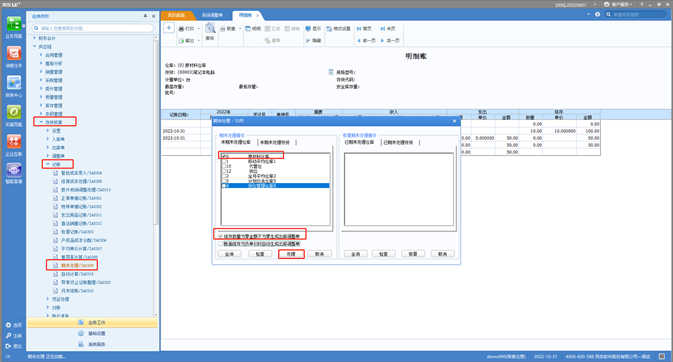Expand the 财务会计 tree node
This screenshot has width=673, height=362.
point(34,38)
